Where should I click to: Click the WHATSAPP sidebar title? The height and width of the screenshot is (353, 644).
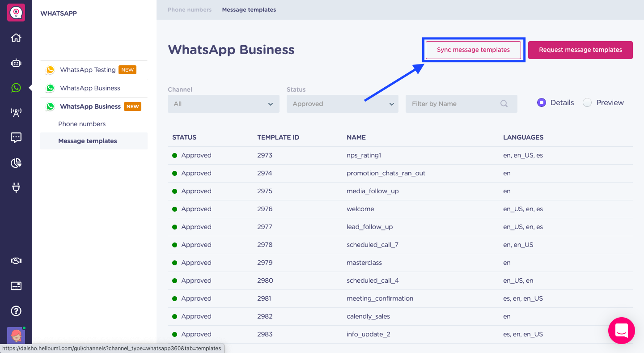[59, 13]
